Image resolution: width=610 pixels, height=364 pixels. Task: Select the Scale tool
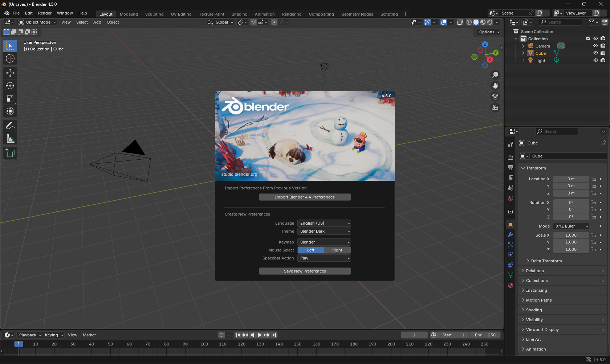tap(10, 98)
